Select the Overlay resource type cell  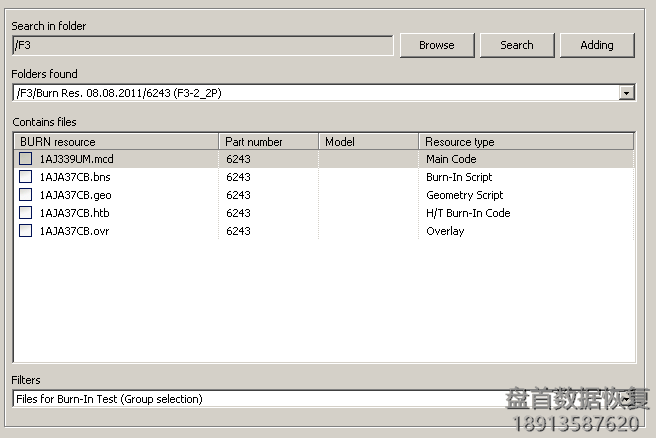click(445, 231)
